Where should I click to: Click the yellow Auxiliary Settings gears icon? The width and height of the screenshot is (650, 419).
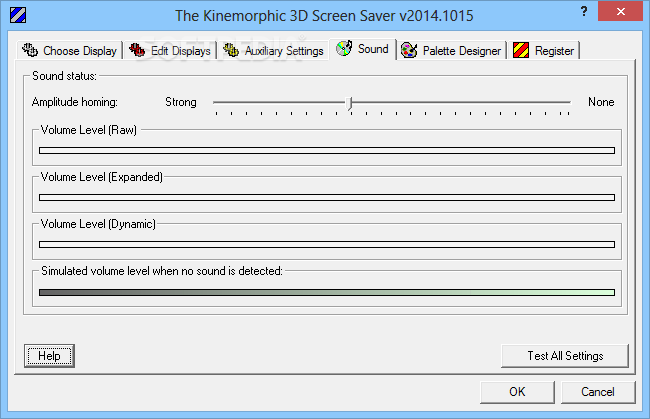[x=231, y=50]
